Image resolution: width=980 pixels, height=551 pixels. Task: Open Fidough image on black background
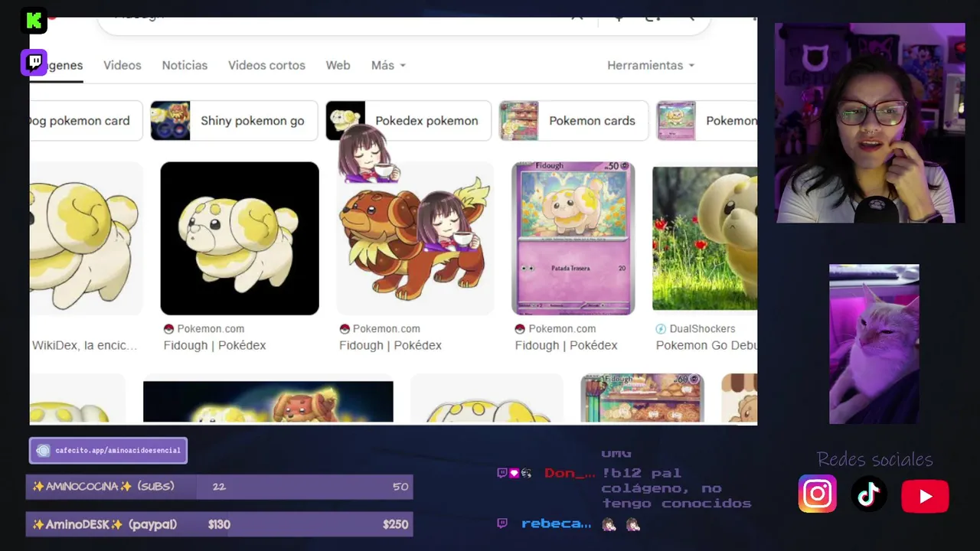(240, 238)
